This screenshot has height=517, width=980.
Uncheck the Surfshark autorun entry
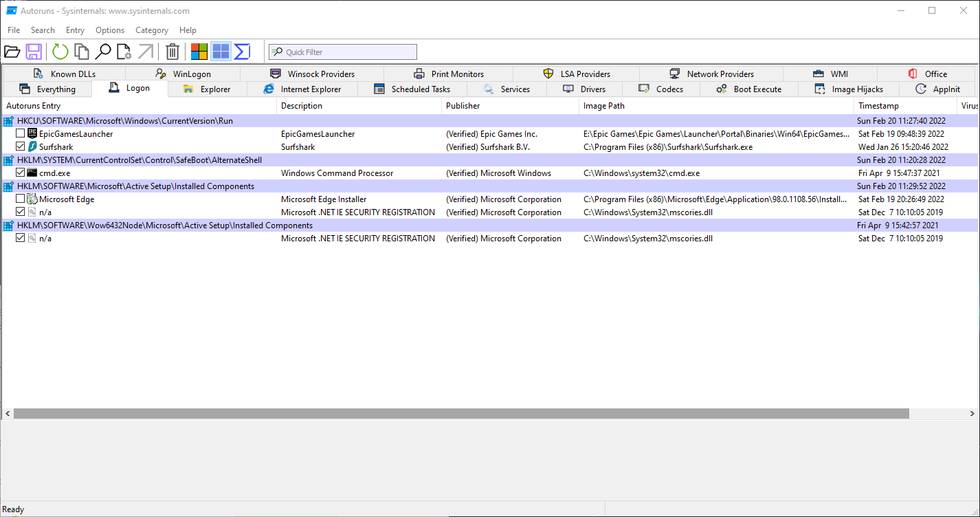point(21,147)
